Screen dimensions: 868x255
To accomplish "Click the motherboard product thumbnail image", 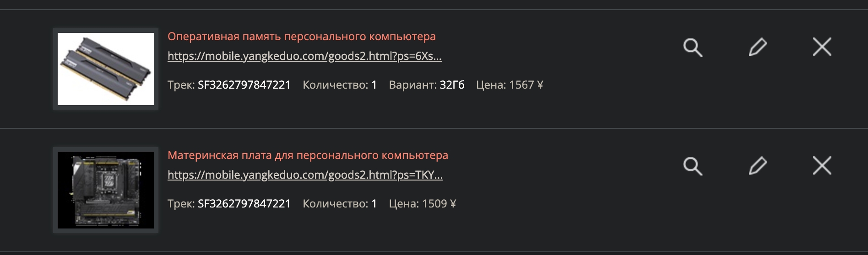I will pyautogui.click(x=106, y=190).
